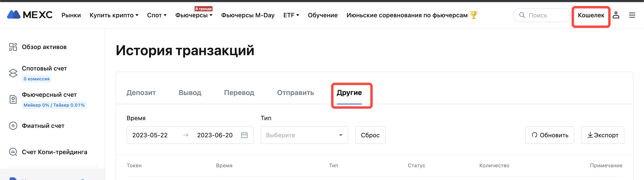This screenshot has width=644, height=180.
Task: Click the Обзор активов sidebar icon
Action: click(x=13, y=47)
